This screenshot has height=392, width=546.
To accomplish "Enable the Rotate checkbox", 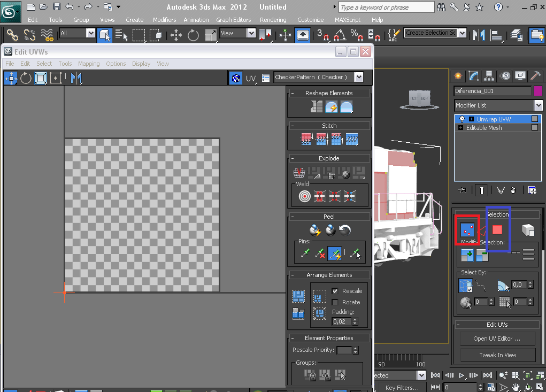I will [x=335, y=302].
